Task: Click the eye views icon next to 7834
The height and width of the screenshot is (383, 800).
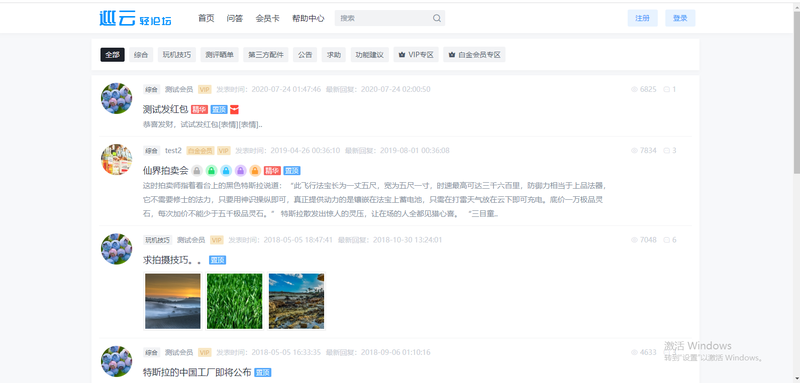Action: click(x=634, y=150)
